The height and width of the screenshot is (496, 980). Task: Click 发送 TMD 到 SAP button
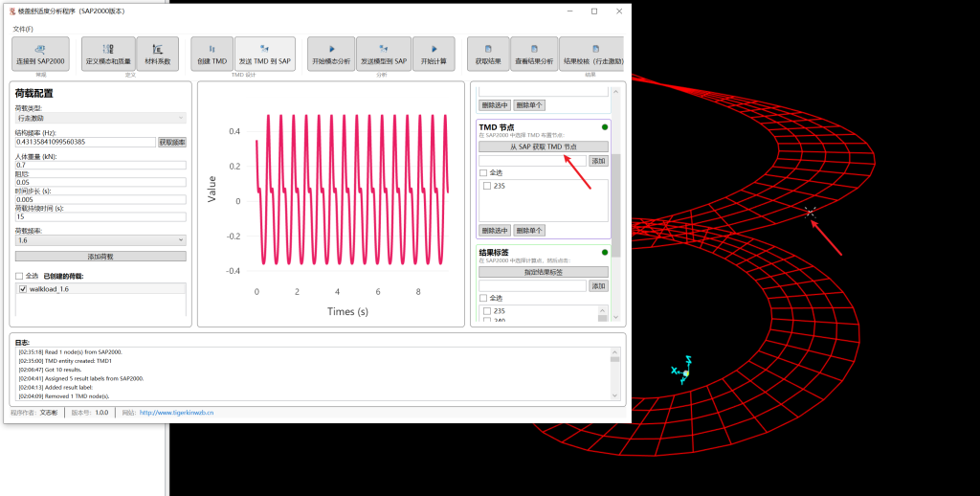click(265, 54)
